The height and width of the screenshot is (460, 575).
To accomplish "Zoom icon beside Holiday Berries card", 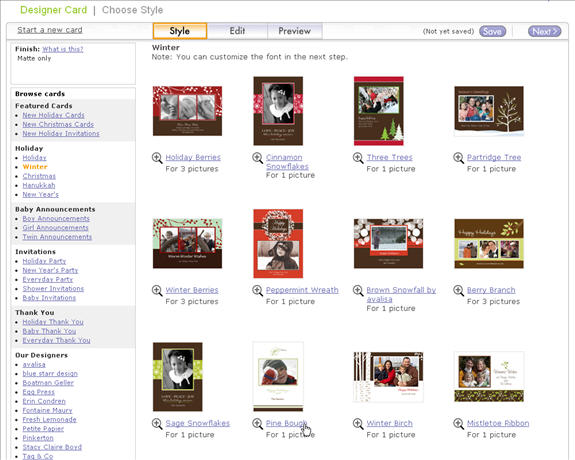I will tap(157, 158).
